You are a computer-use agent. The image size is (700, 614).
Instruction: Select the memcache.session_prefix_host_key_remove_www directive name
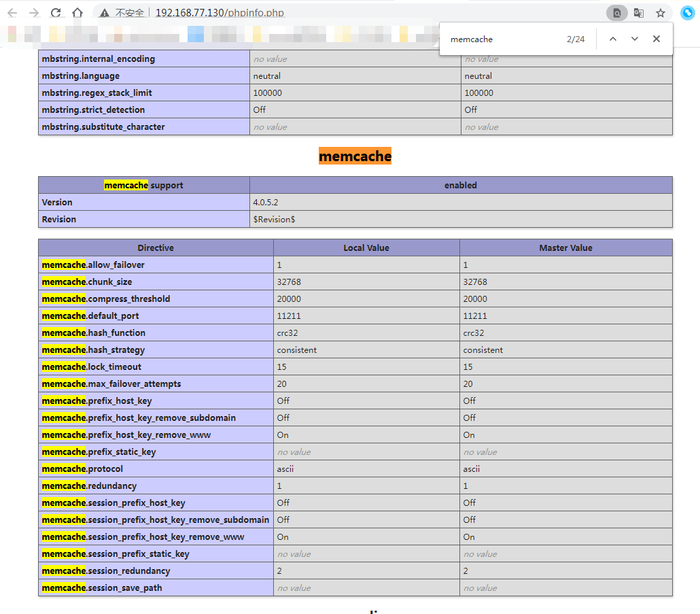tap(143, 536)
